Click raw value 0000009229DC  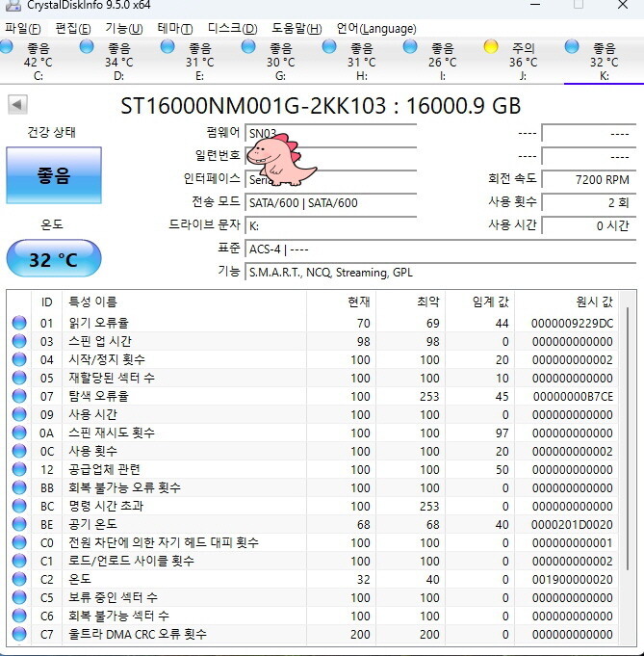pyautogui.click(x=572, y=324)
